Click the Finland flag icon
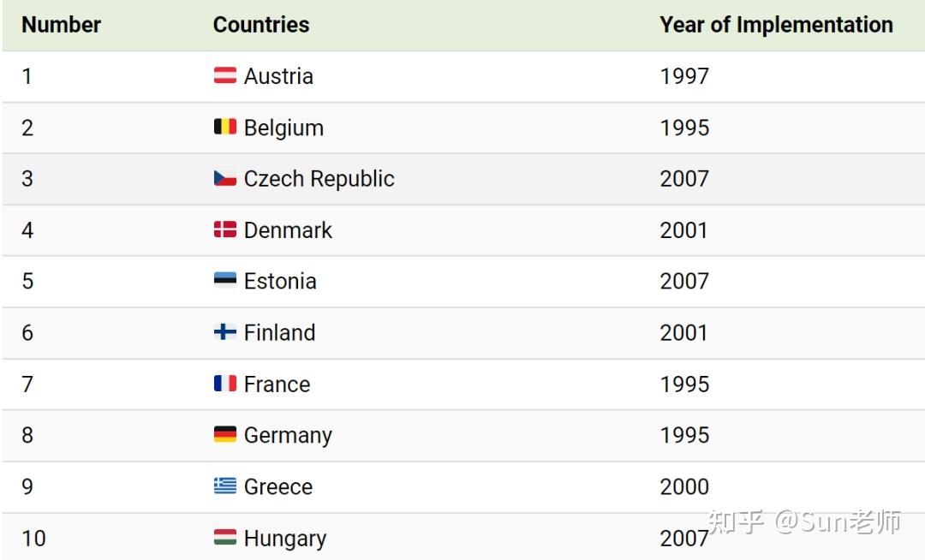 click(224, 331)
